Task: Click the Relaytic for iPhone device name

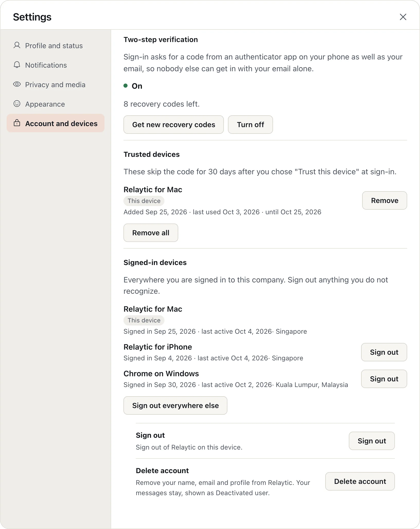Action: (x=158, y=347)
